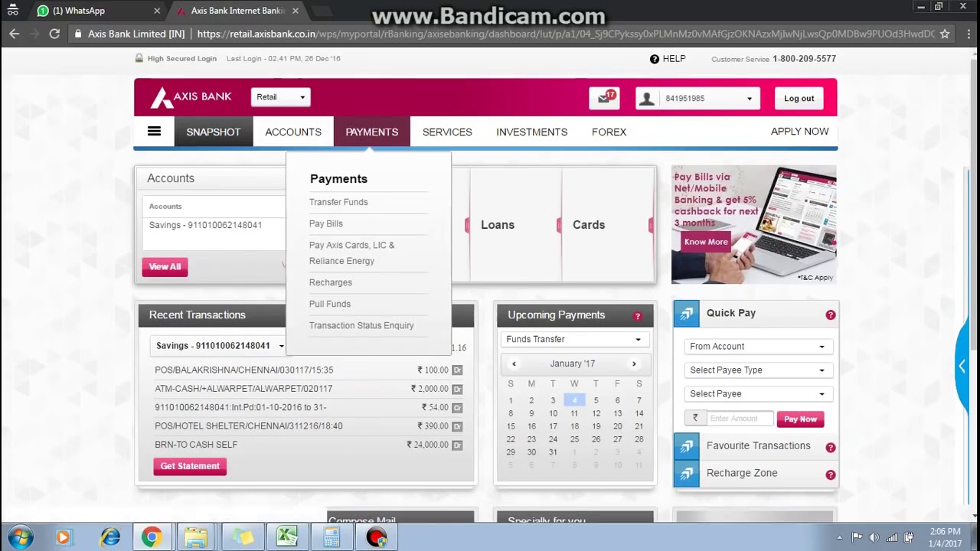Open the INVESTMENTS menu

pos(531,132)
